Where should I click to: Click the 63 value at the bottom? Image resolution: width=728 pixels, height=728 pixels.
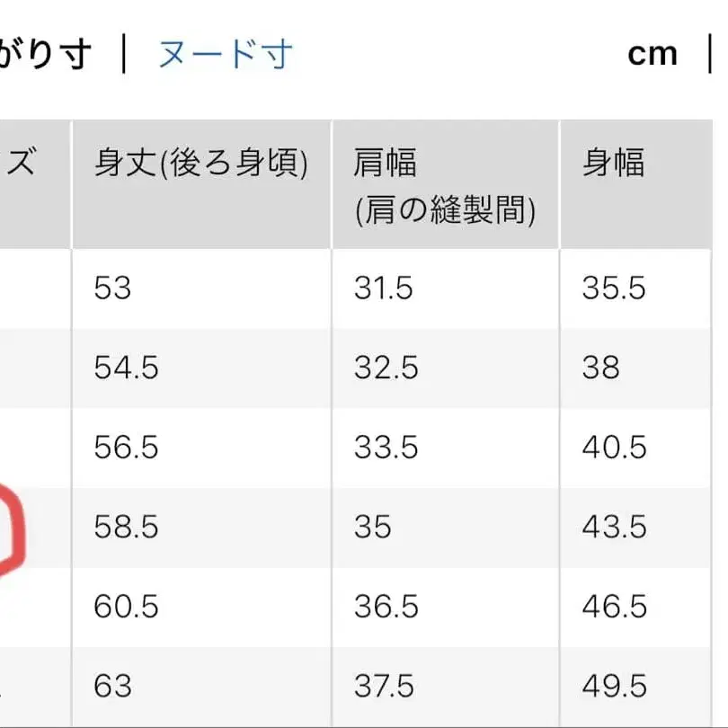pyautogui.click(x=108, y=684)
